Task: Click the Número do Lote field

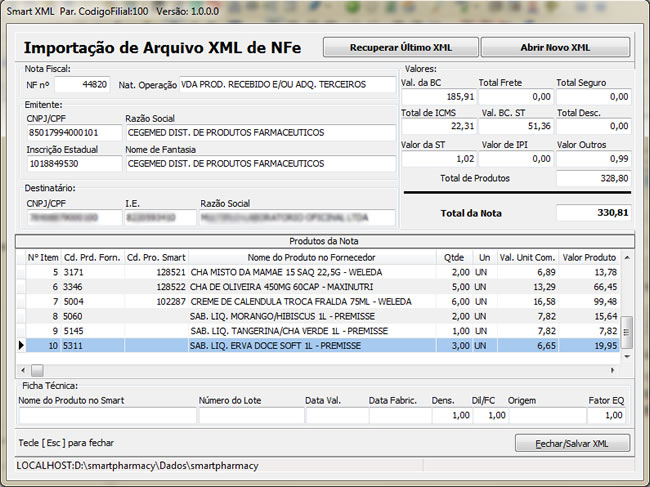Action: click(252, 415)
